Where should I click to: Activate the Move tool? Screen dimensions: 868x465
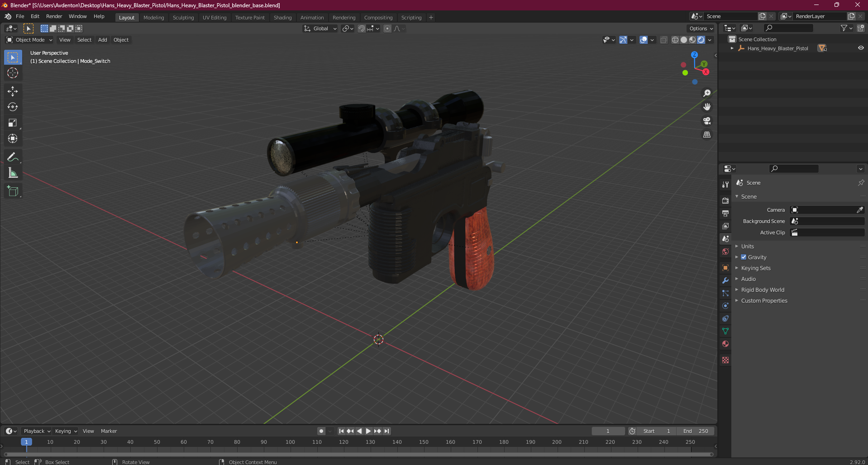(x=13, y=91)
